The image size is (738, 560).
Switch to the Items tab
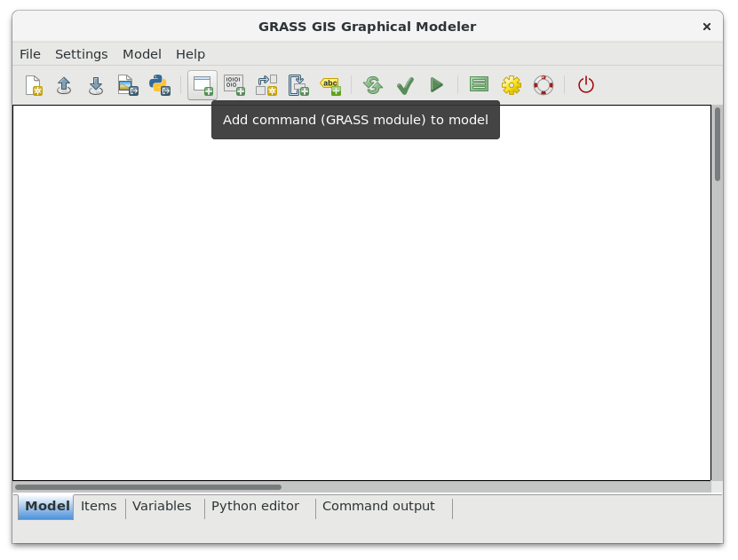coord(99,507)
